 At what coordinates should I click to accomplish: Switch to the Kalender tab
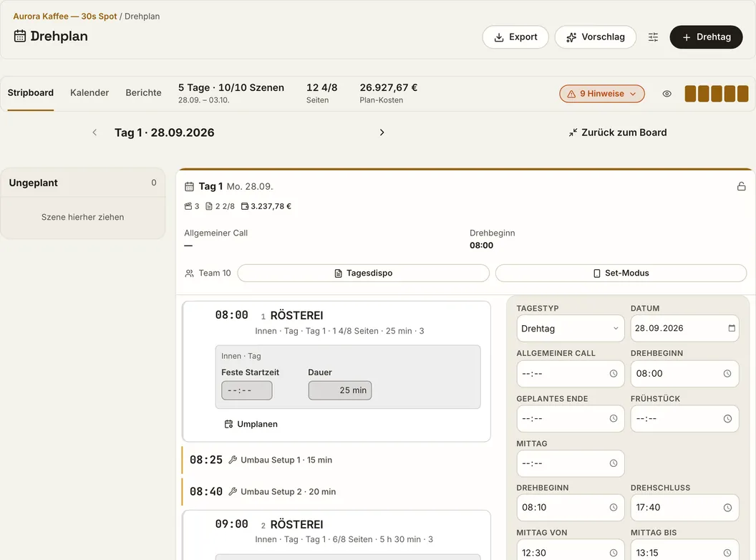tap(89, 92)
